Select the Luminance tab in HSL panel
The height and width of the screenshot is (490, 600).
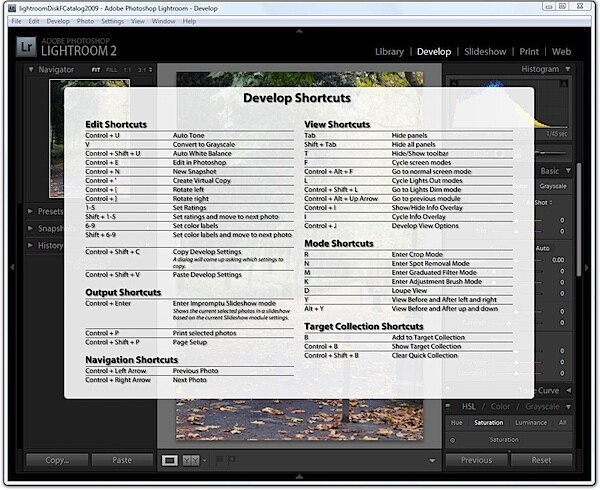[x=531, y=423]
